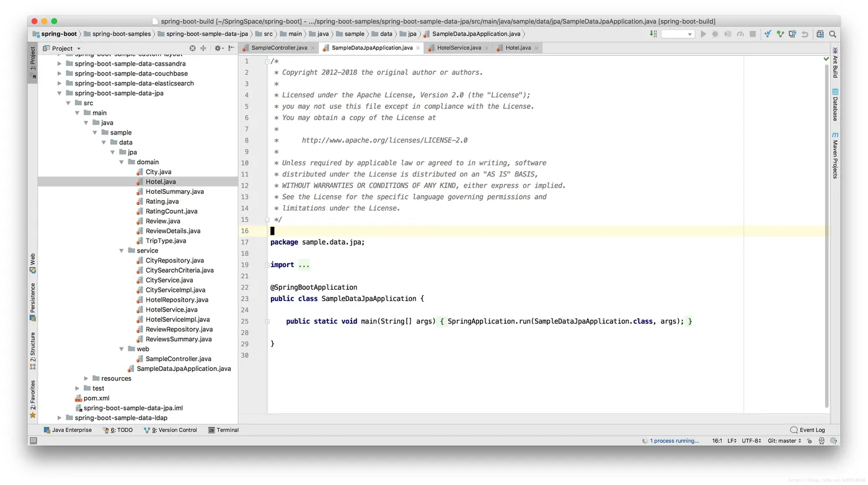This screenshot has height=485, width=868.
Task: Collapse the spring-boot-sample-data-jpa module
Action: tap(60, 94)
